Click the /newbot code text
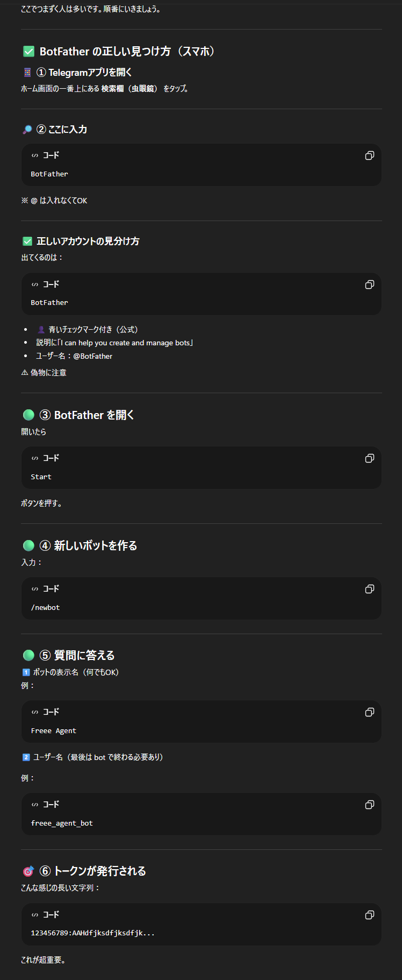402x980 pixels. 45,608
